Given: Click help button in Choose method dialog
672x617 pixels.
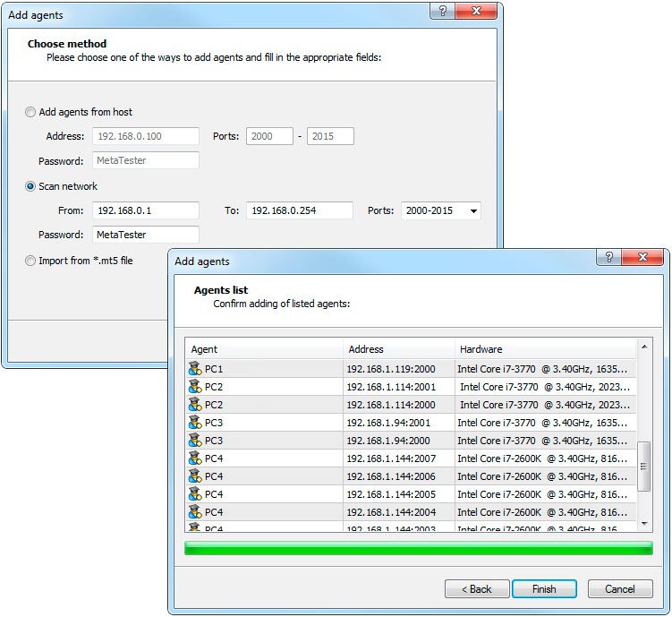Looking at the screenshot, I should pyautogui.click(x=443, y=11).
